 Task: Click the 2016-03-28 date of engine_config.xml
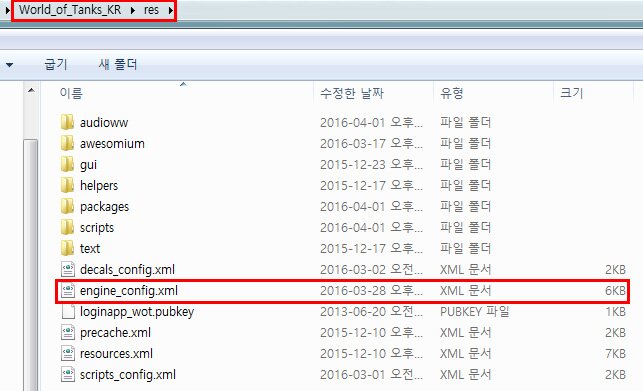coord(371,290)
